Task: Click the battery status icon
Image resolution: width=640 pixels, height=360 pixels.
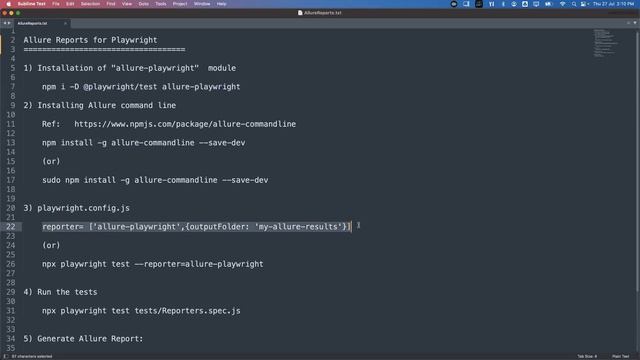Action: coord(548,4)
